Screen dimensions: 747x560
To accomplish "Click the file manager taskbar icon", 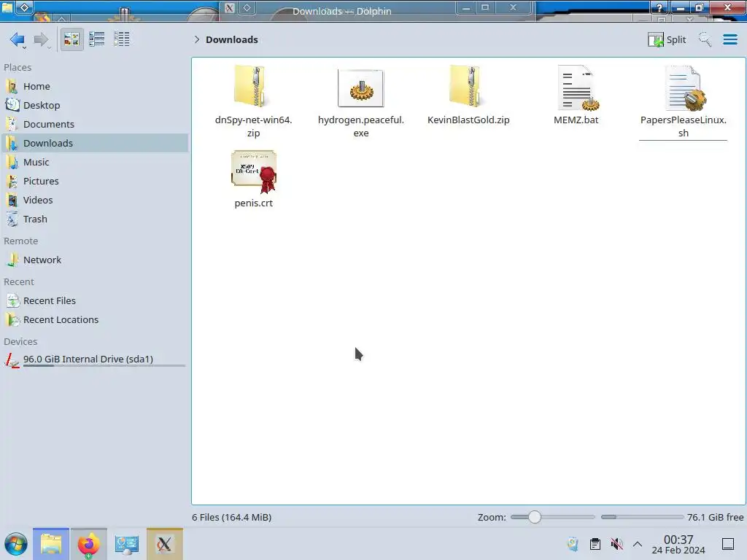I will [51, 544].
